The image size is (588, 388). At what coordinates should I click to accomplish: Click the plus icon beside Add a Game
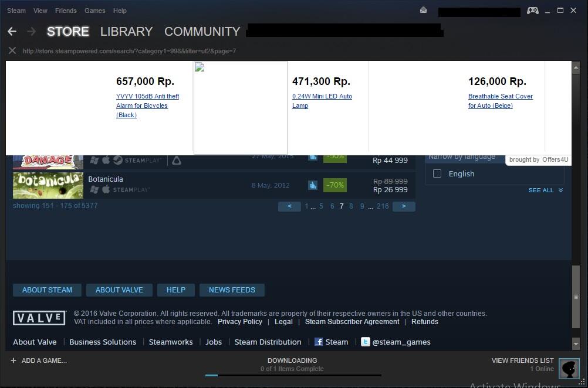click(x=13, y=360)
